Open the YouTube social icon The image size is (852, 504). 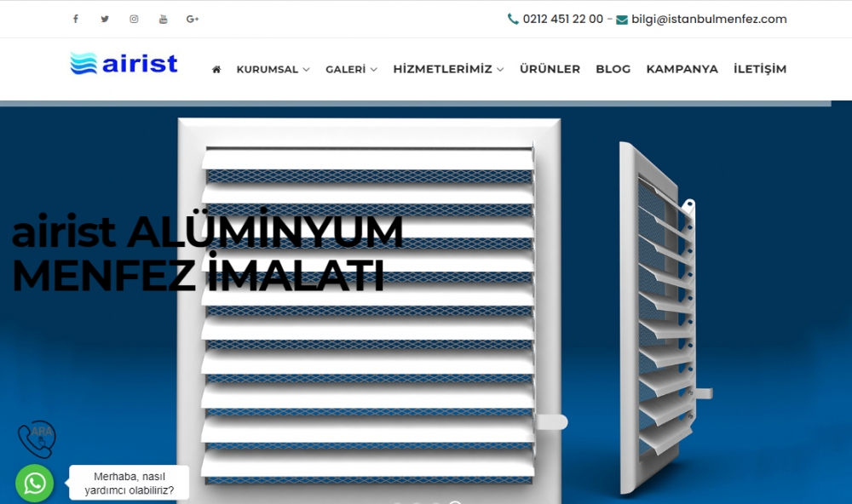tap(163, 19)
